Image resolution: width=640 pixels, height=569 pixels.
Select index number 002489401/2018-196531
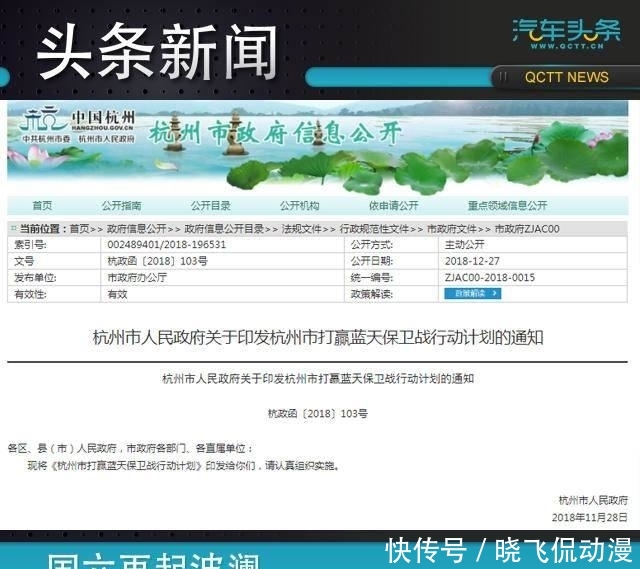point(167,245)
